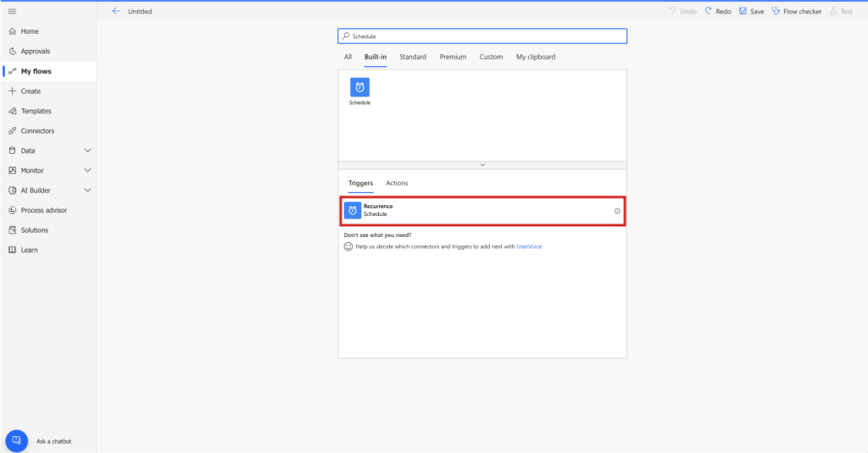Click into the Schedule search field
This screenshot has width=868, height=453.
pyautogui.click(x=482, y=36)
